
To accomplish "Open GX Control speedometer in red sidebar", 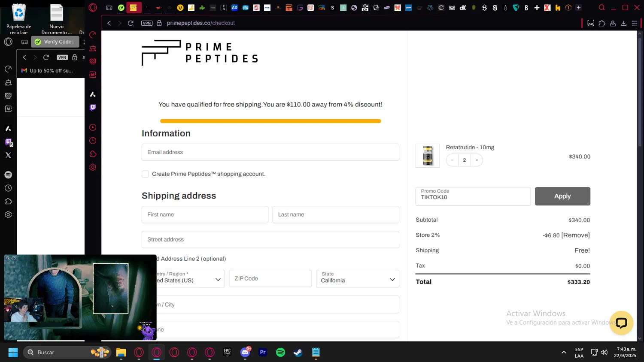I will point(93,35).
